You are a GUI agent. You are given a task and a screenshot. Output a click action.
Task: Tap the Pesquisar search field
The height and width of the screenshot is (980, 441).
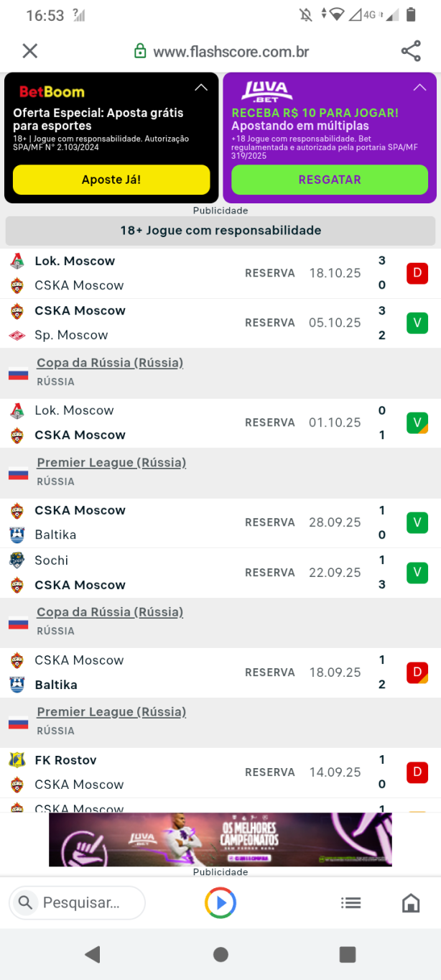[77, 902]
